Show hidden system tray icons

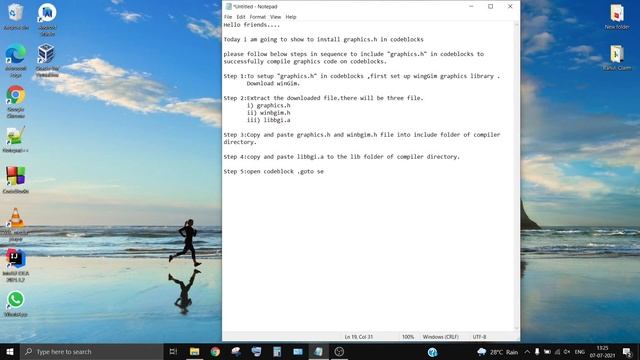[x=527, y=352]
